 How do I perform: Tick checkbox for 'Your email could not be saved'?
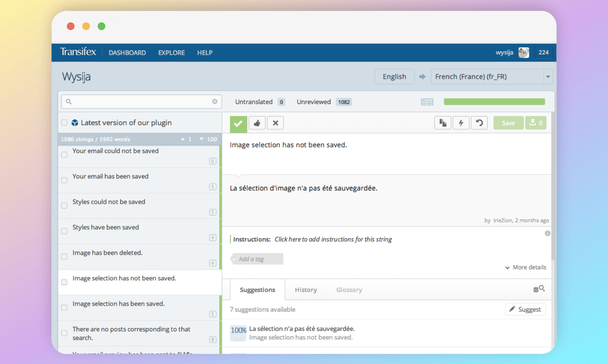point(64,155)
